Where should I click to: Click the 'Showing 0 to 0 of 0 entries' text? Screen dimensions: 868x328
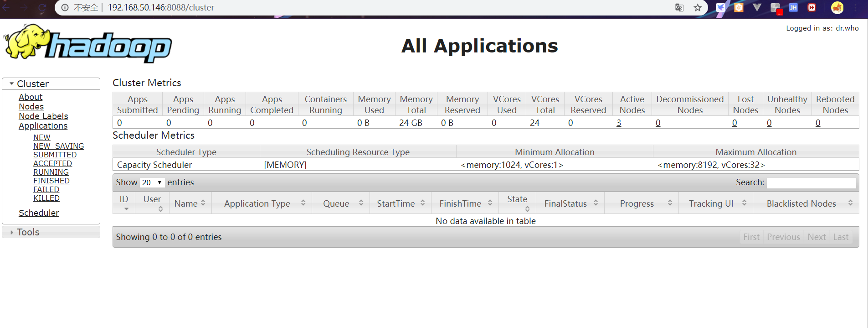(169, 237)
